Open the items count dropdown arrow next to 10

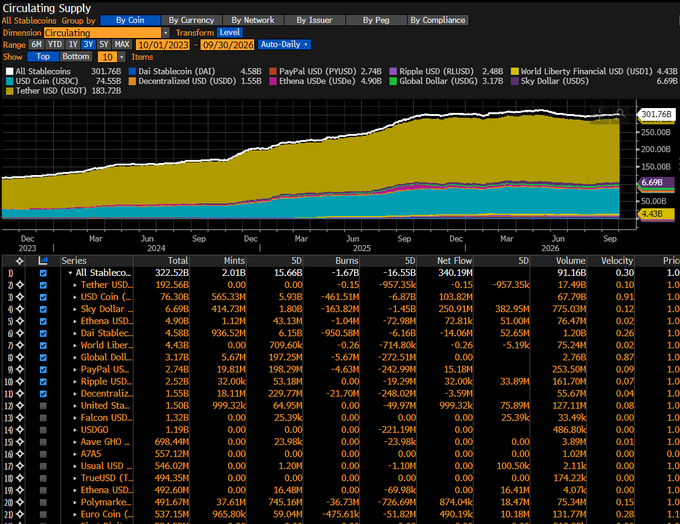click(x=122, y=57)
